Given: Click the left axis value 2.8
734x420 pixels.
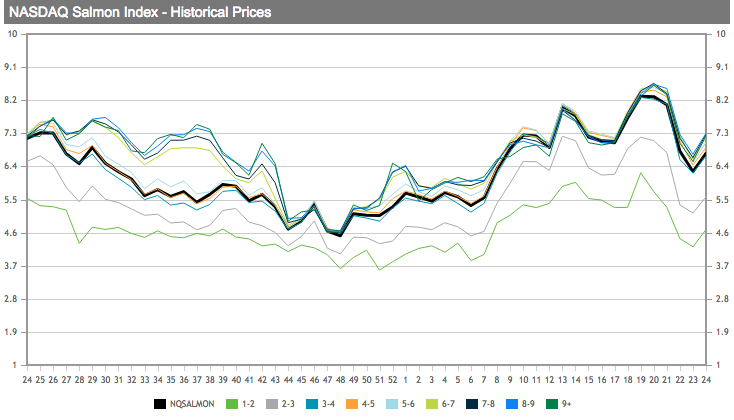Looking at the screenshot, I should coord(10,299).
